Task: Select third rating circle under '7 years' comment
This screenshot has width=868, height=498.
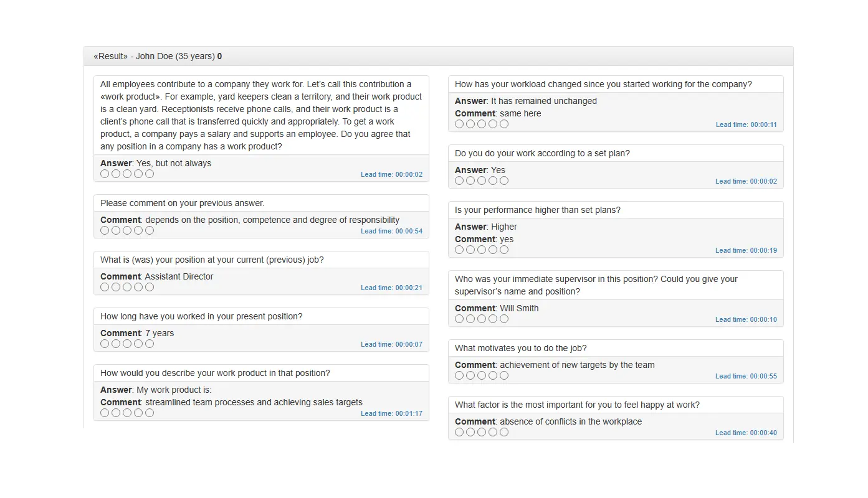Action: click(x=127, y=344)
